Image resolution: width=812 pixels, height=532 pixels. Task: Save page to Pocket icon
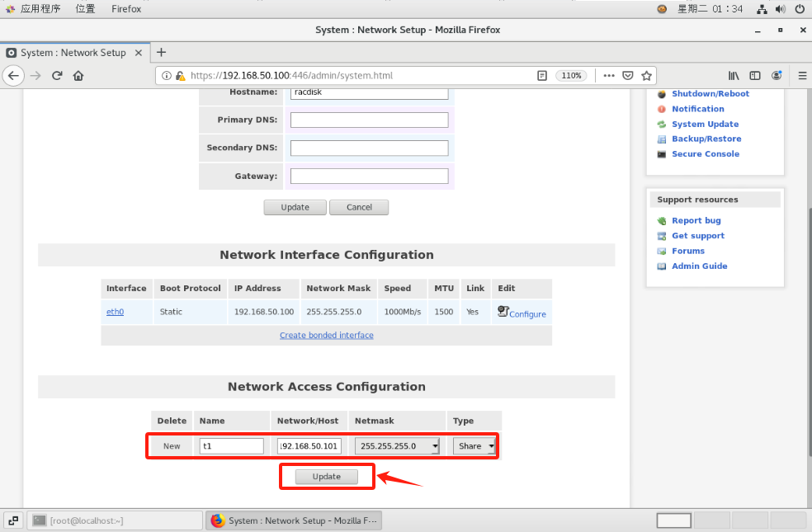(628, 76)
